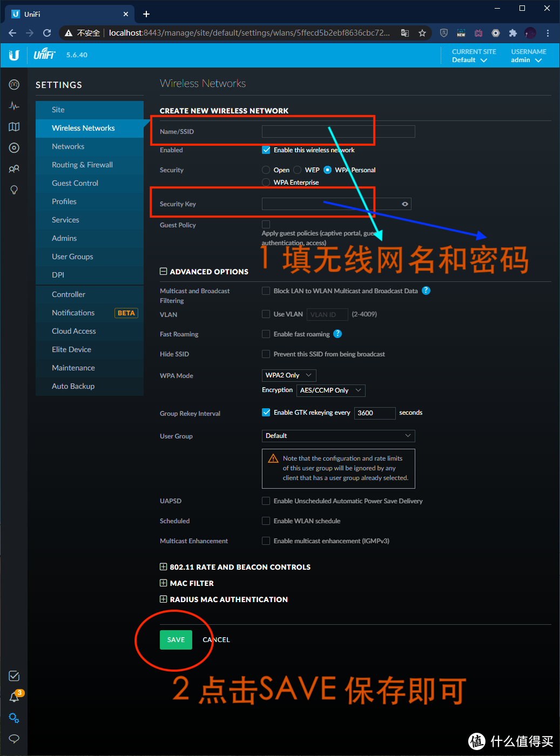The height and width of the screenshot is (756, 560).
Task: Toggle Enable GTK rekeying checkbox
Action: 266,412
